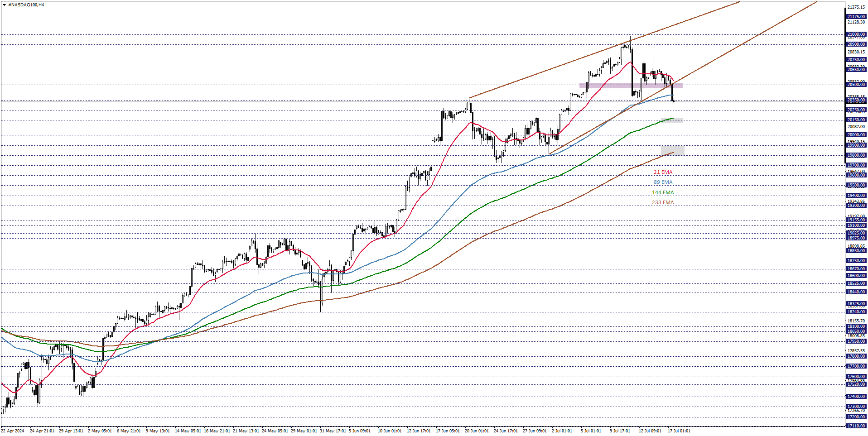Click the 21175.00 price level label

click(856, 17)
